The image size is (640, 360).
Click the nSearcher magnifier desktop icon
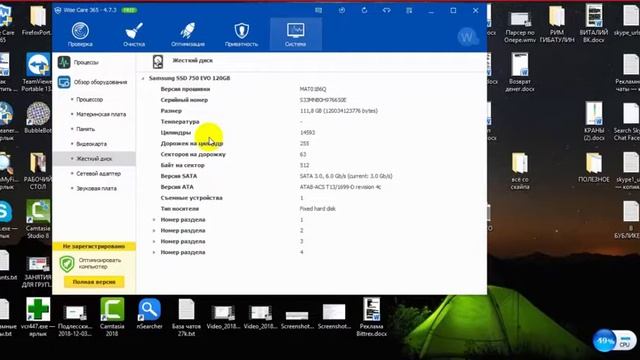tap(149, 314)
